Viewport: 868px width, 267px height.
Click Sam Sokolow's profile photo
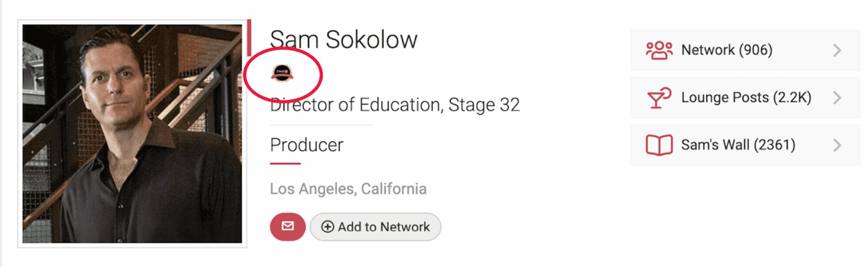click(x=132, y=134)
